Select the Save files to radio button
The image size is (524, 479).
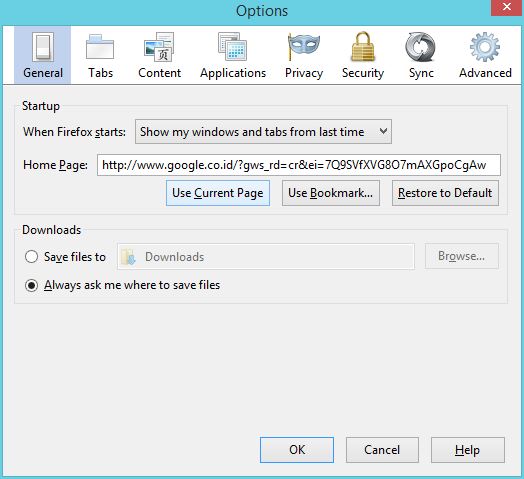tap(31, 257)
